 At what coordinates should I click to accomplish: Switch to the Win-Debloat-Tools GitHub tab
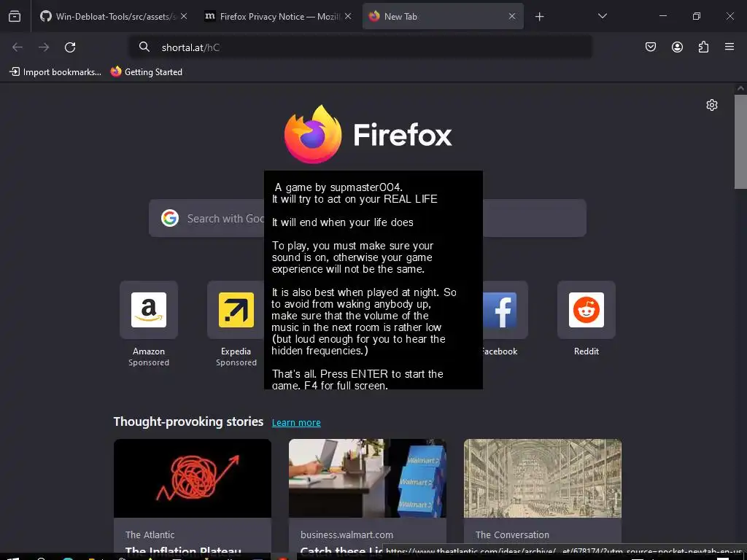[x=113, y=17]
